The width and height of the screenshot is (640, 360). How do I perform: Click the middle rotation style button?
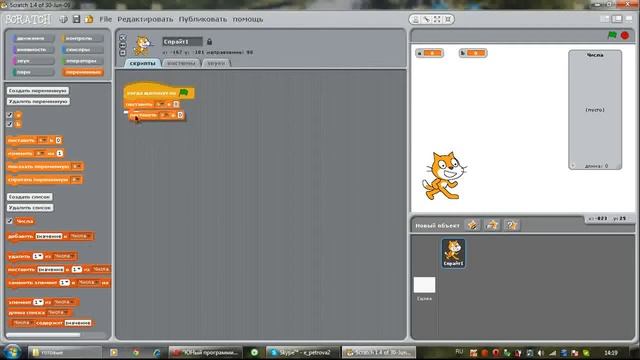[123, 45]
